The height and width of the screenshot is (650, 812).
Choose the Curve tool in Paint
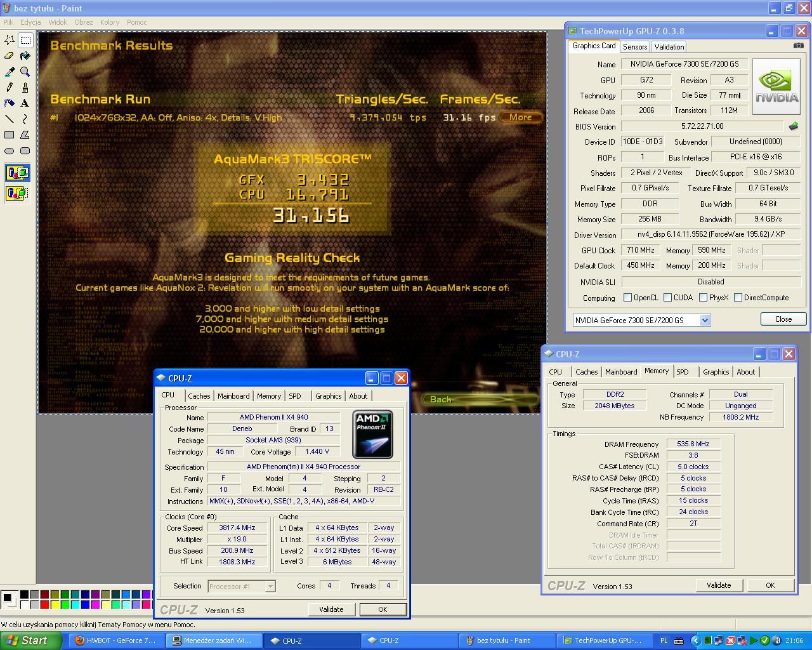point(25,119)
